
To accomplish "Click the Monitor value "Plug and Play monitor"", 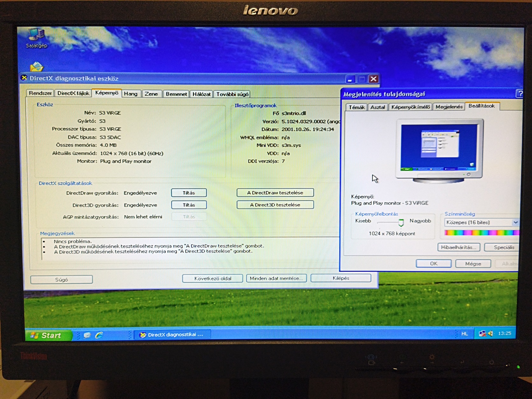I will [x=126, y=161].
